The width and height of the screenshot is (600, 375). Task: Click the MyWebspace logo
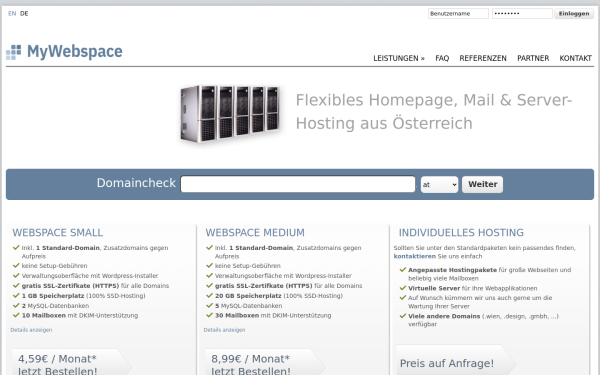click(x=64, y=52)
